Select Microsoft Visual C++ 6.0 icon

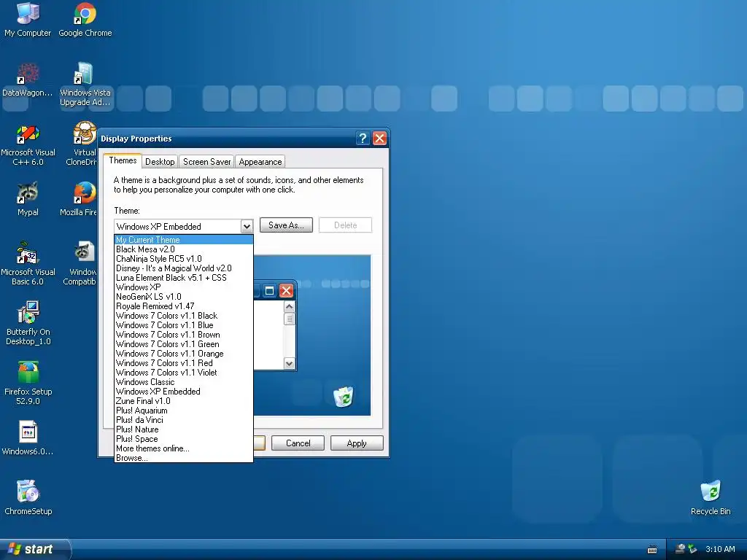[28, 145]
